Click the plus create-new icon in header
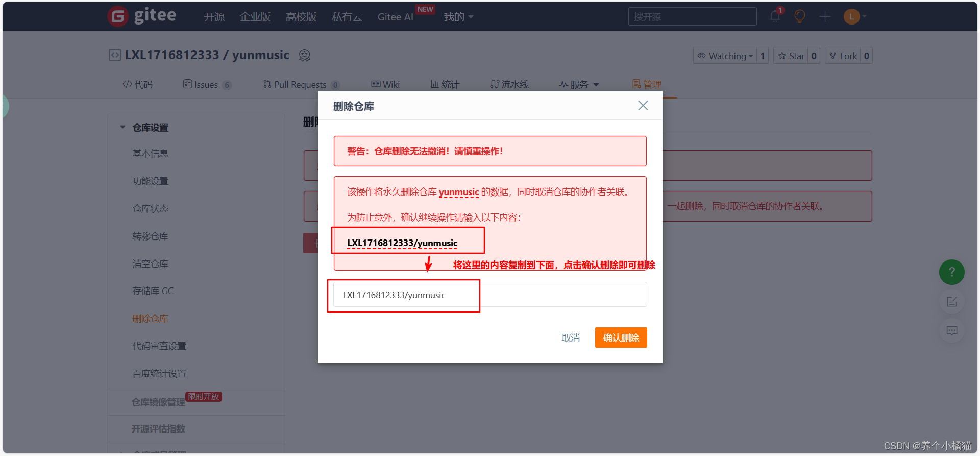 point(825,16)
